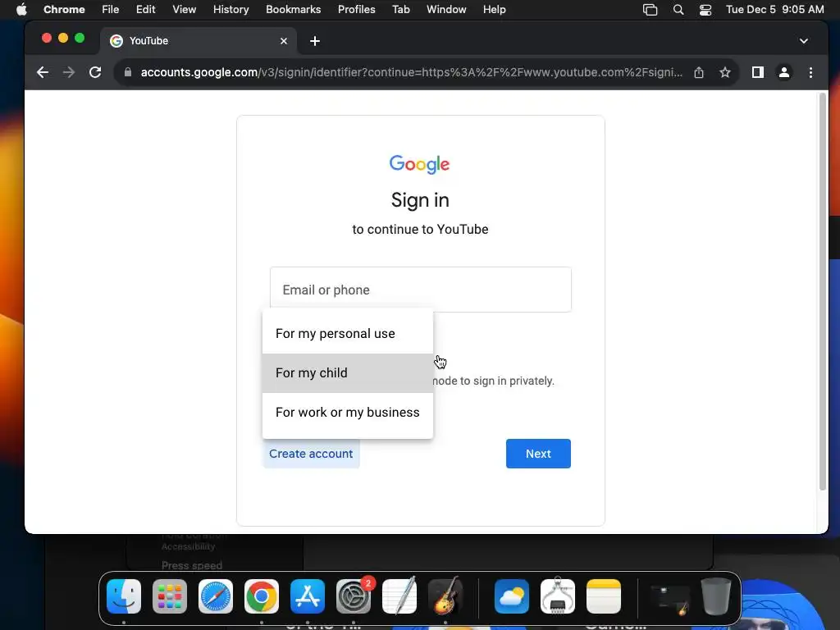
Task: Reload the current page
Action: pos(95,72)
